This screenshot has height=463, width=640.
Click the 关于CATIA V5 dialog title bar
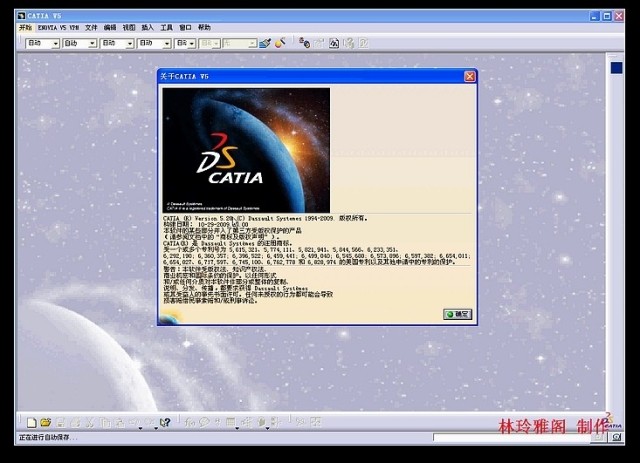click(317, 76)
